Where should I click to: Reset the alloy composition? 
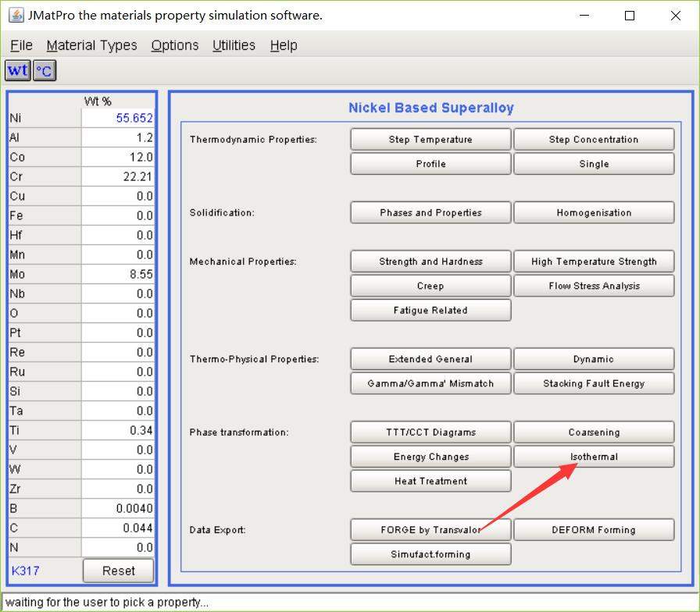(118, 571)
